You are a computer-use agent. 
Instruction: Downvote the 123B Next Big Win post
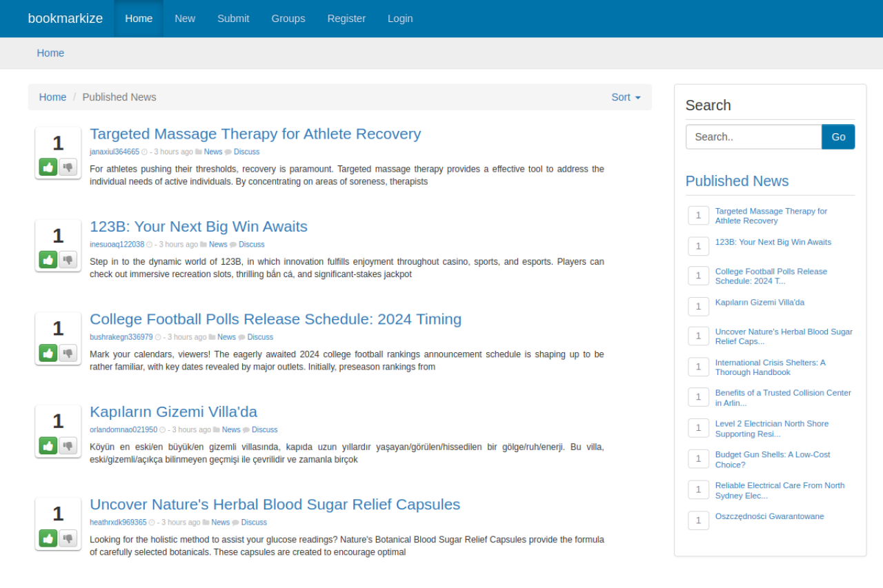(68, 260)
